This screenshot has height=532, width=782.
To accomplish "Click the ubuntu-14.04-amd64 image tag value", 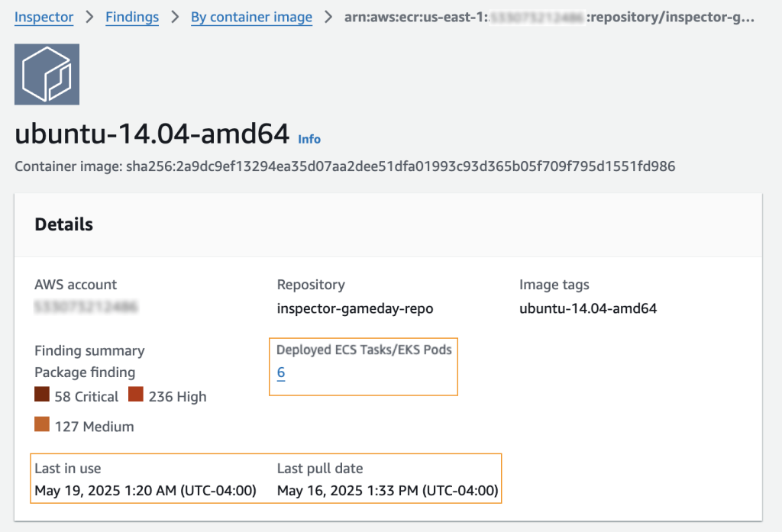I will [x=588, y=308].
